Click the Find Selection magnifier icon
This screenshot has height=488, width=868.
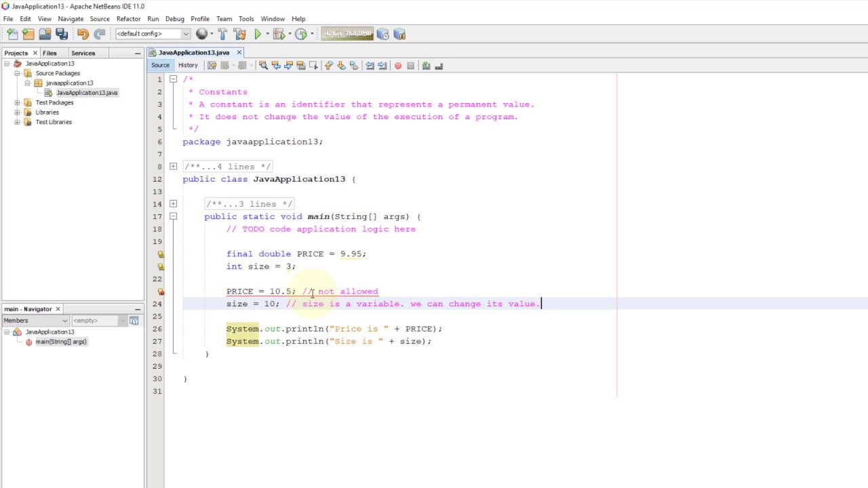tap(263, 66)
